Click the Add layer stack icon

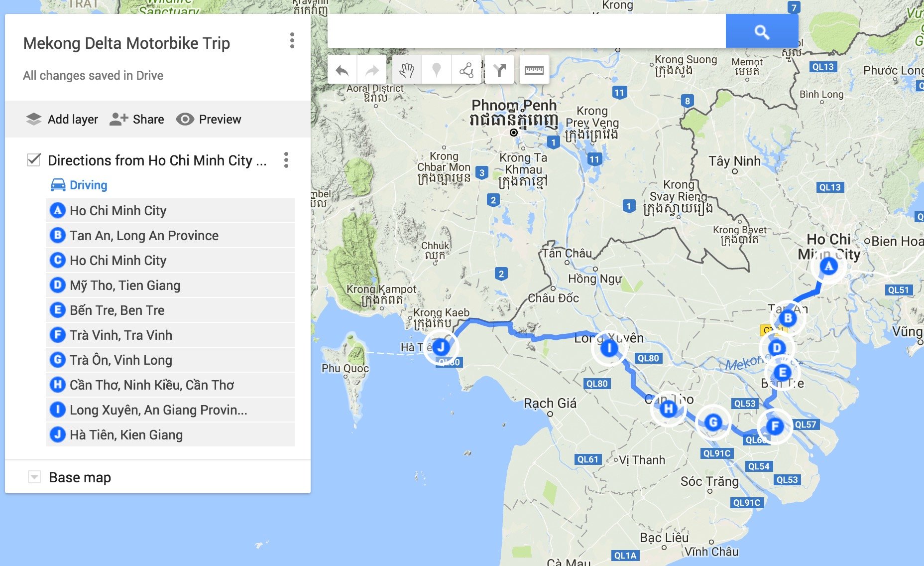34,119
